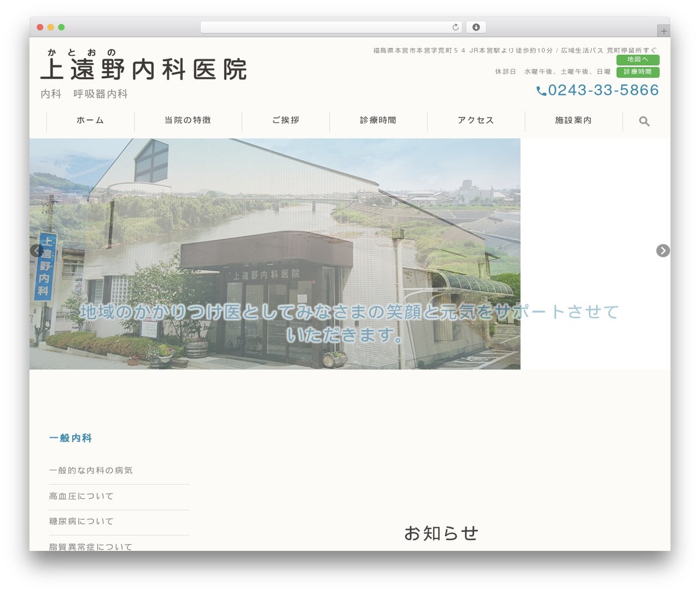The width and height of the screenshot is (700, 593).
Task: Open 高血圧について link
Action: click(81, 496)
